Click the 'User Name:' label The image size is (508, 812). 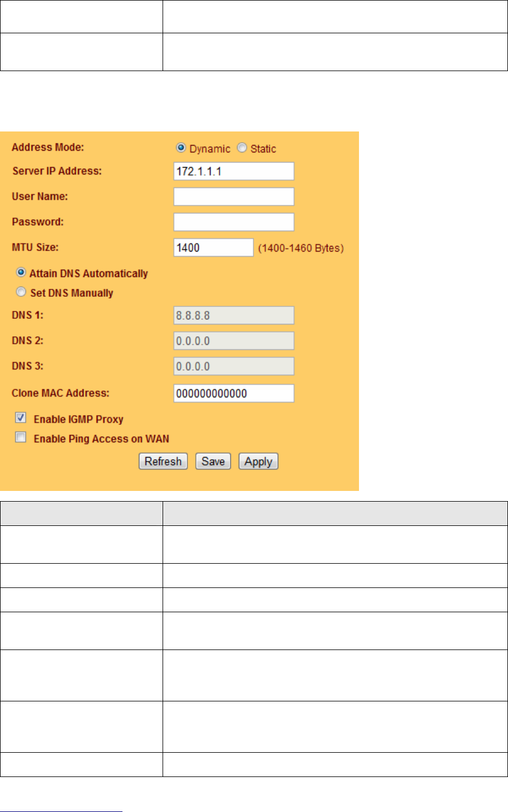[x=40, y=196]
